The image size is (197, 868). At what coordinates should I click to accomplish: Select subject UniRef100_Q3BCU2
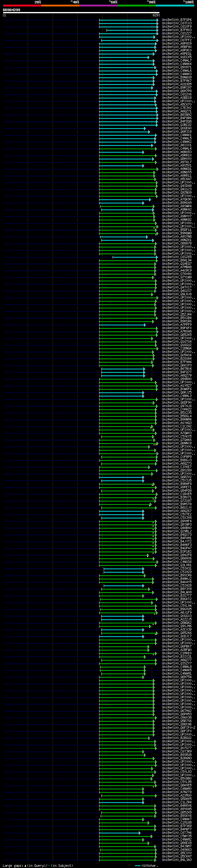tap(177, 125)
